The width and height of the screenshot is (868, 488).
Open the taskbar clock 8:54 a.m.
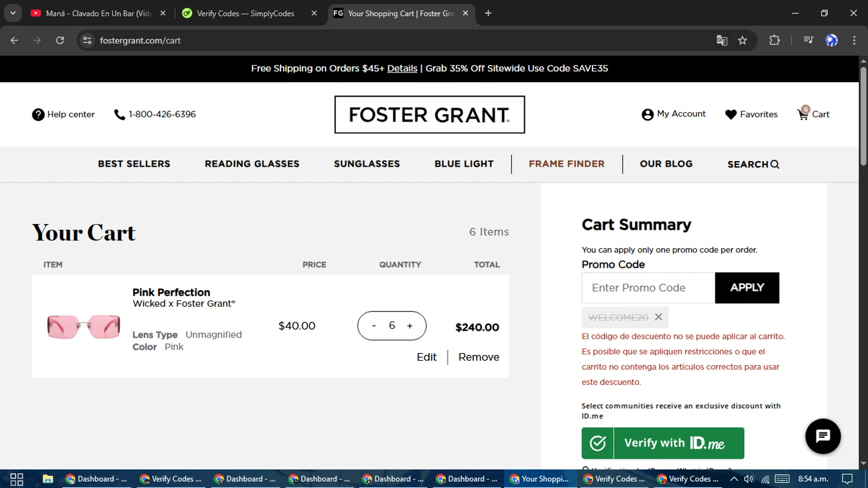(814, 479)
